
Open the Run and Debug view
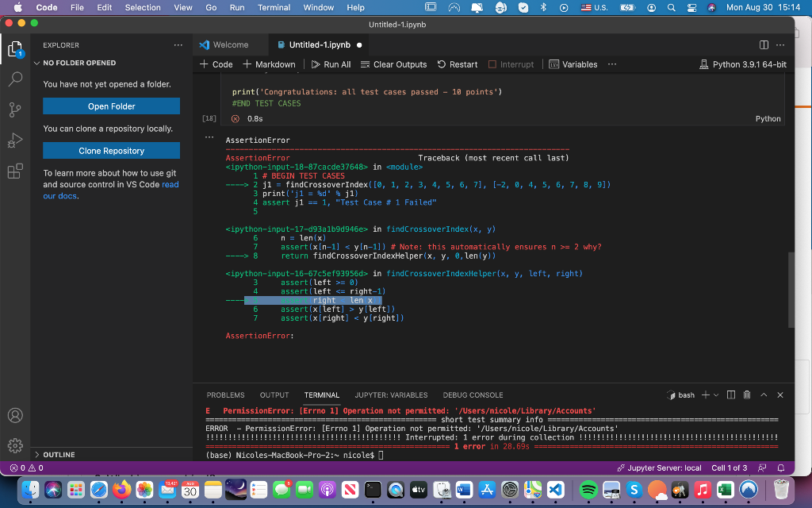(x=16, y=140)
